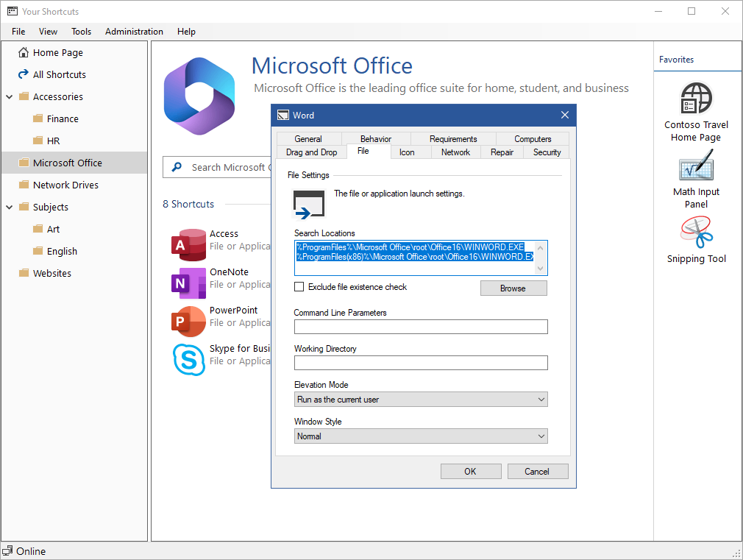
Task: Switch to the Repair tab
Action: click(x=502, y=152)
